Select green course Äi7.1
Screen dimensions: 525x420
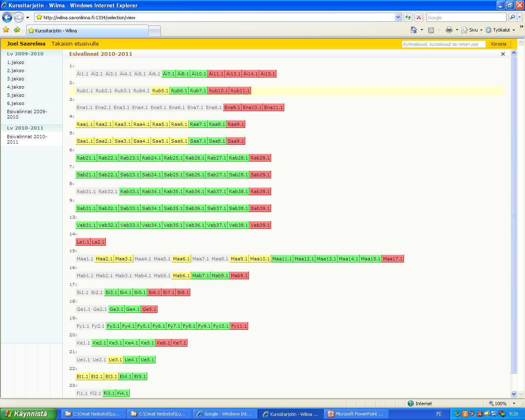169,74
